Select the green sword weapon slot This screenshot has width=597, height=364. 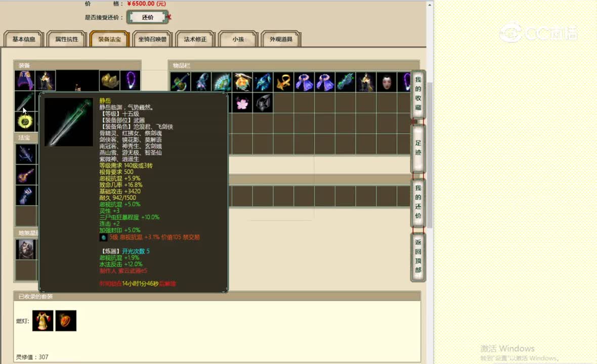tap(25, 101)
